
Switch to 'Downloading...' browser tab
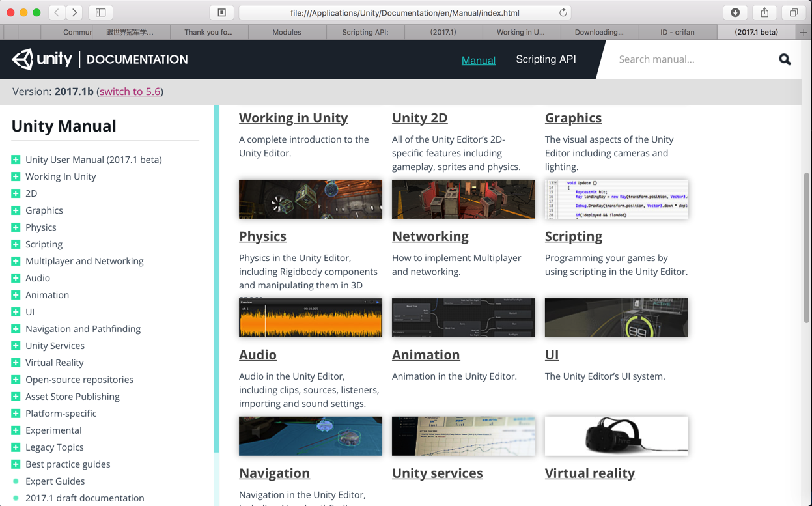599,32
